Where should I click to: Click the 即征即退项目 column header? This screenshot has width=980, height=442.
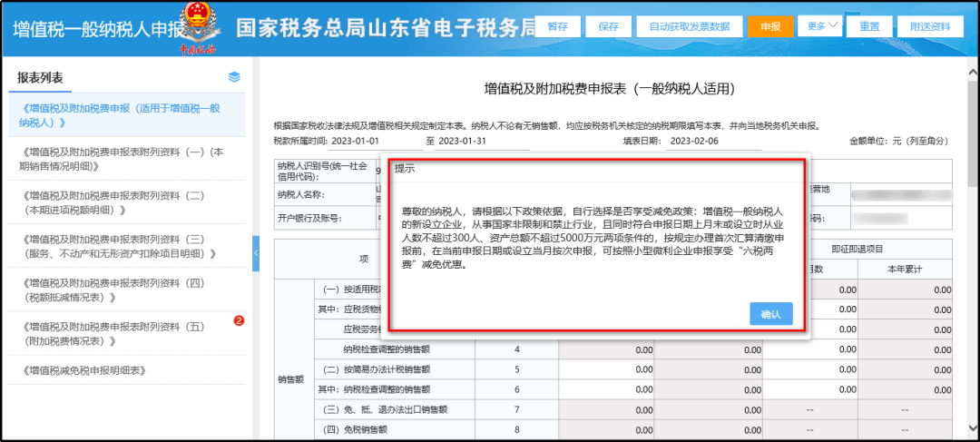pyautogui.click(x=857, y=249)
